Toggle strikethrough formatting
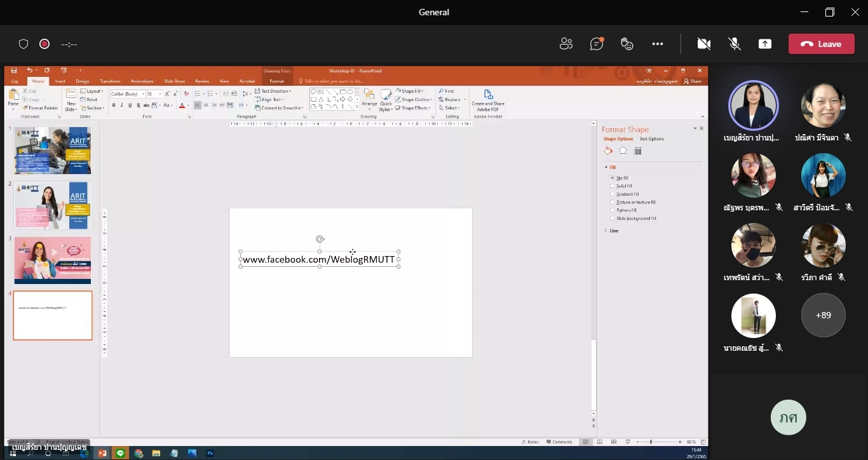Screen dimensions: 868x460 click(x=147, y=105)
